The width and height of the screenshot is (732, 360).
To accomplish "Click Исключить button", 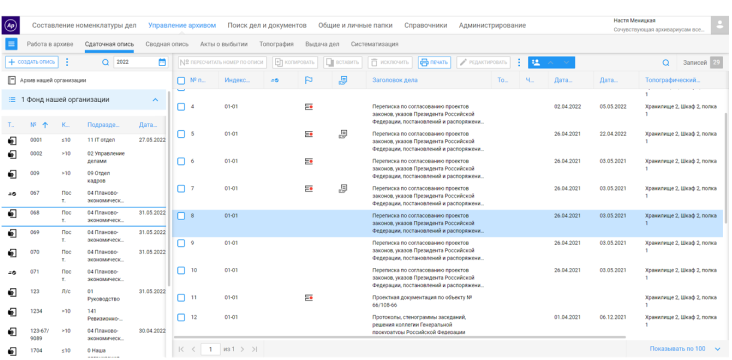I will (391, 62).
